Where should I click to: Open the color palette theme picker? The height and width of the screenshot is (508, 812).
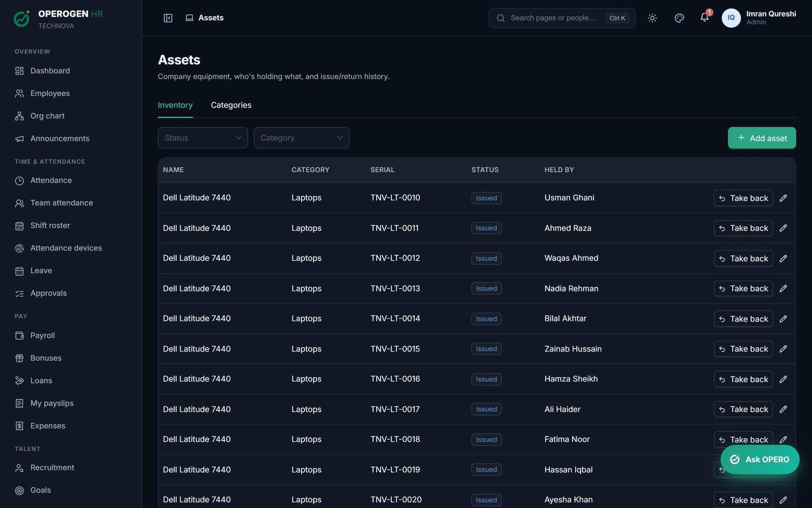[x=679, y=18]
